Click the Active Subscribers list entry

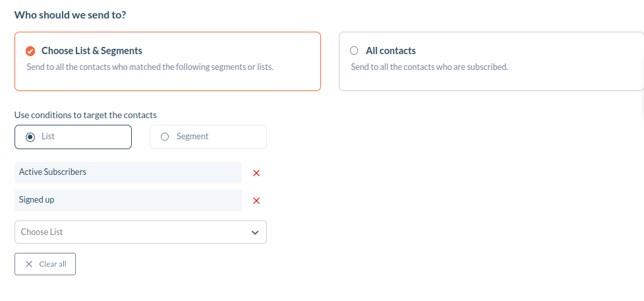point(128,172)
